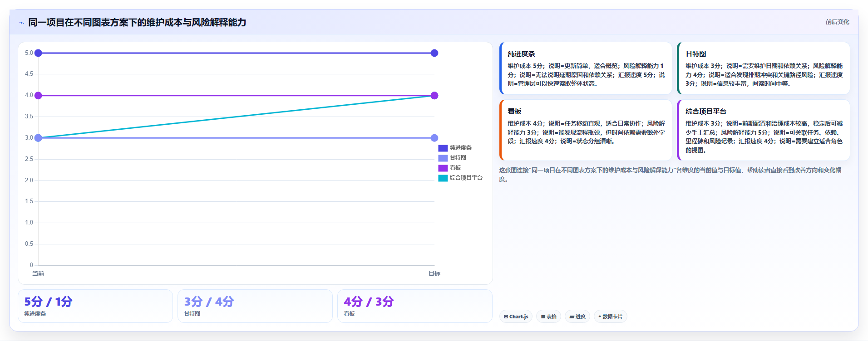Image resolution: width=868 pixels, height=341 pixels.
Task: Select the 4分 / 3分 看板 stat card
Action: 415,306
